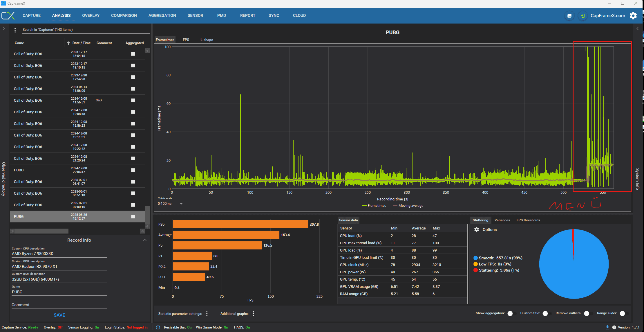Tick Aggregated checkbox for PUBG 2024-12-08 capture
Viewport: 644px width, 332px height.
(133, 170)
